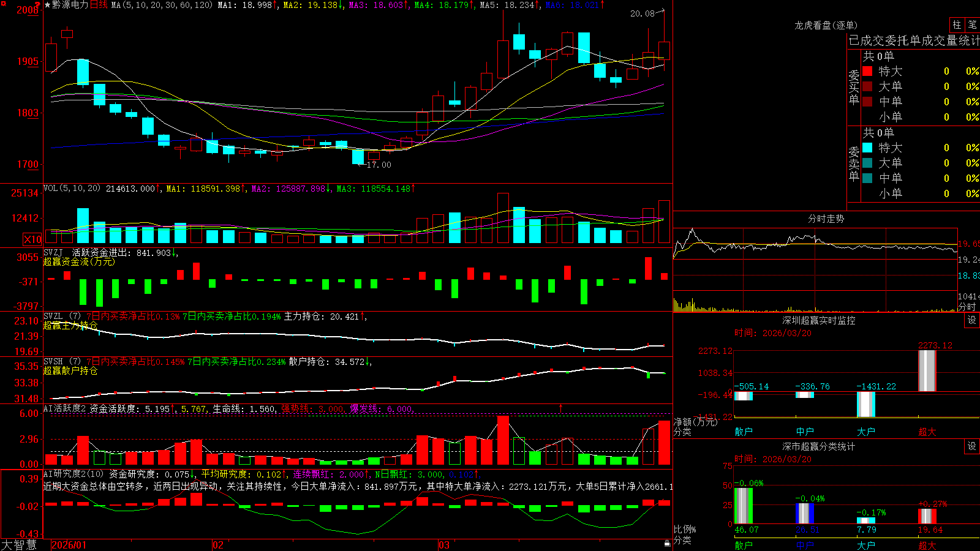Click the 20.08 high price label

(643, 13)
